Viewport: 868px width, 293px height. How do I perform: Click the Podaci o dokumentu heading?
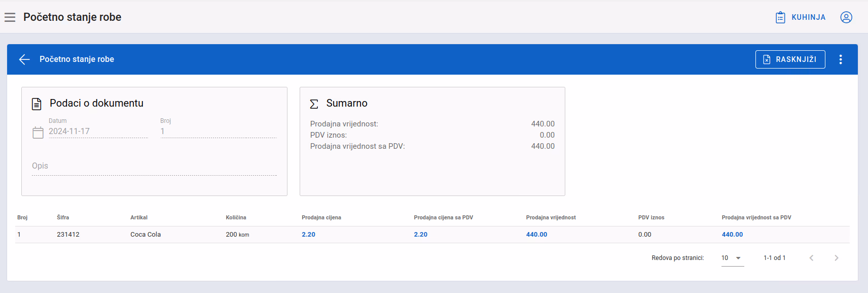pos(96,103)
